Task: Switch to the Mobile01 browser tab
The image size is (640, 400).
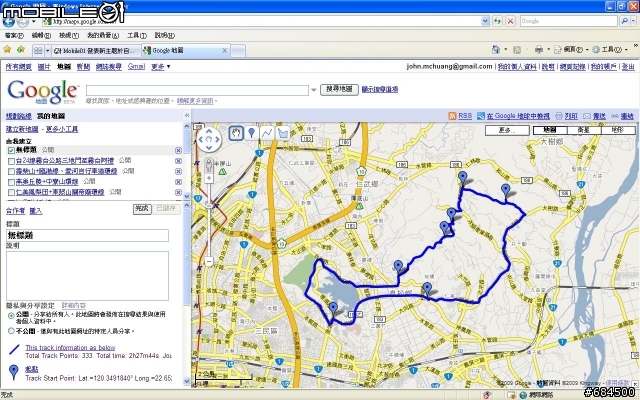Action: (x=96, y=51)
